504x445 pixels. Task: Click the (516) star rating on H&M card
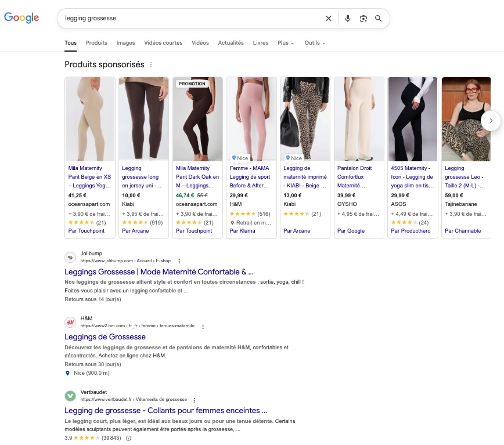click(250, 214)
